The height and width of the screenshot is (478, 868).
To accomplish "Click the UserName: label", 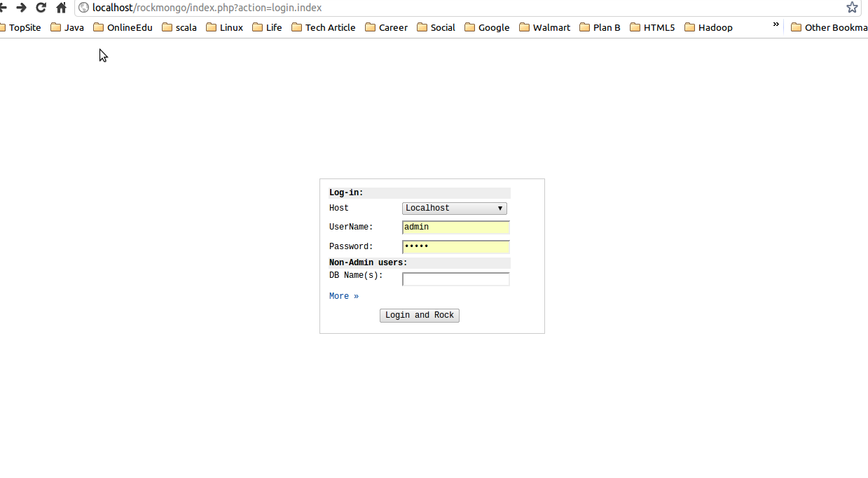I will (x=351, y=227).
